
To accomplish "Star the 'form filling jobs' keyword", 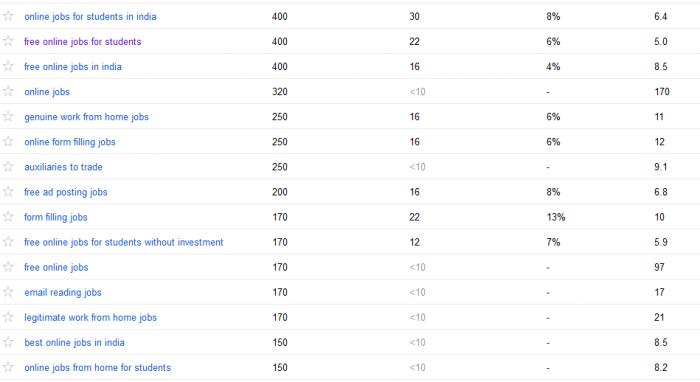I will 8,216.
